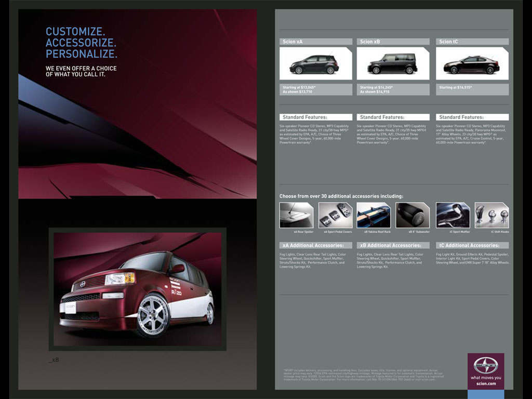Screen dimensions: 532x399
Task: Click the large customized maroon xB photo
Action: pyautogui.click(x=137, y=289)
